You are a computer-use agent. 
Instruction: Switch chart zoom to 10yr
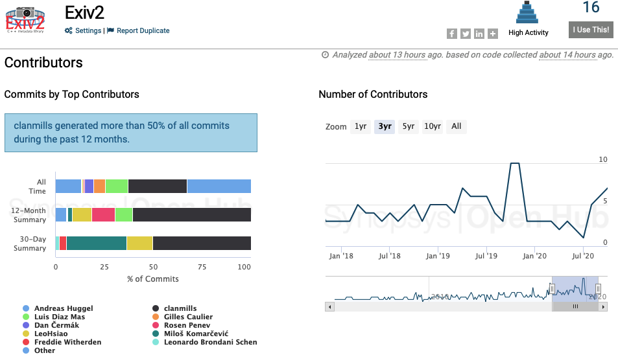click(x=433, y=126)
